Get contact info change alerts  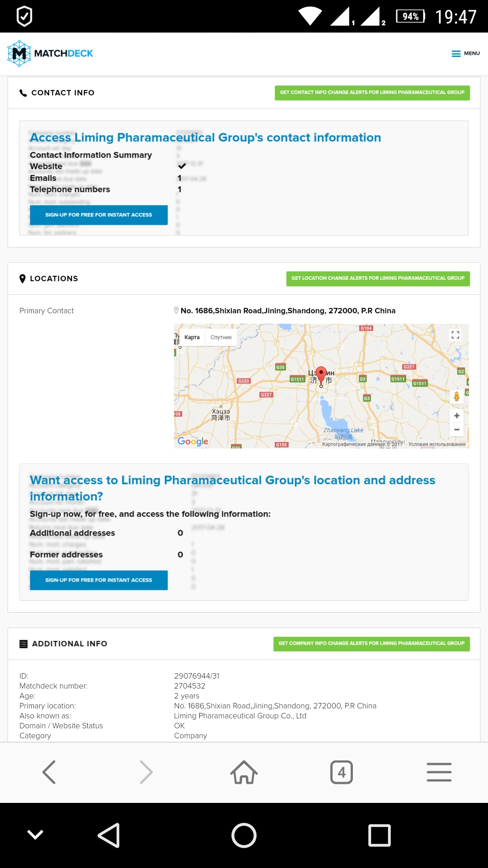click(x=372, y=93)
